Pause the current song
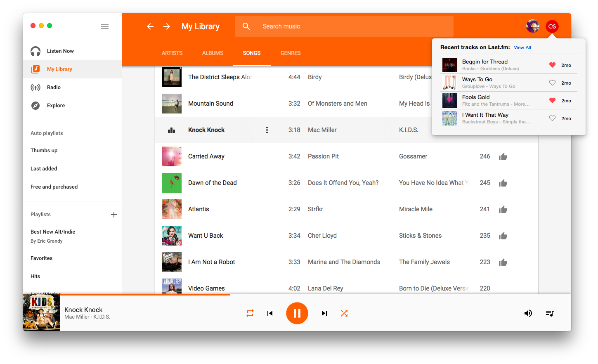The image size is (598, 364). (297, 313)
